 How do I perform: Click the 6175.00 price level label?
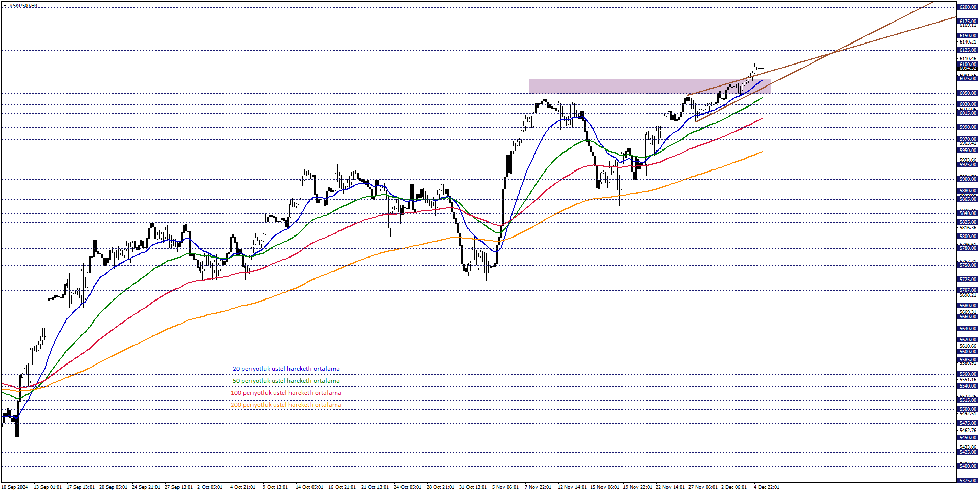[x=968, y=22]
